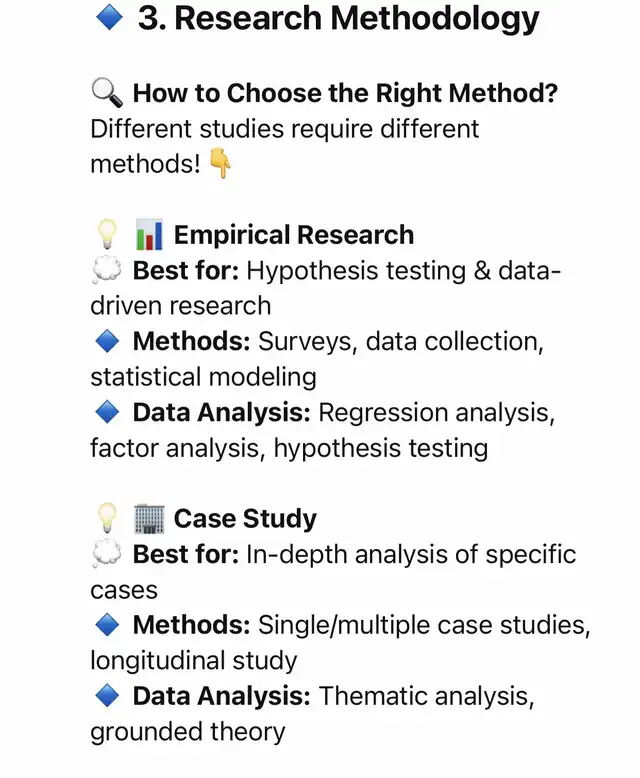The width and height of the screenshot is (640, 778).
Task: Select the light bulb before Case Study
Action: (x=106, y=519)
